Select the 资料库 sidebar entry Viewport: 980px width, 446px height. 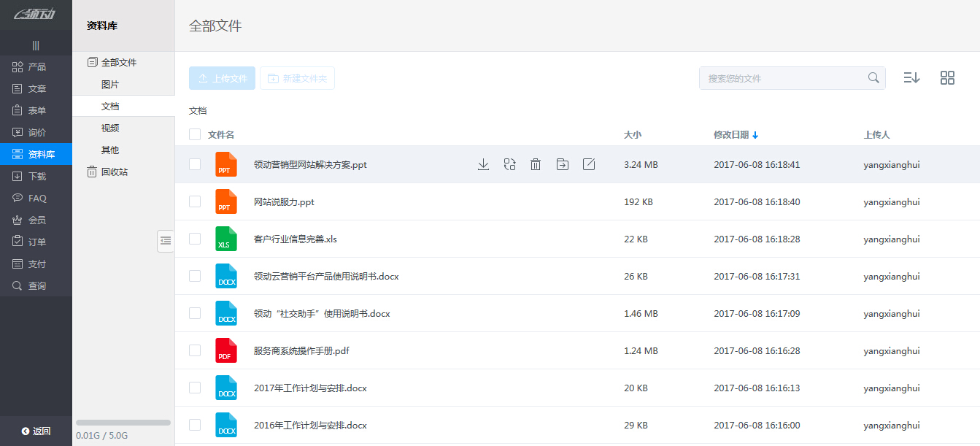(x=36, y=154)
